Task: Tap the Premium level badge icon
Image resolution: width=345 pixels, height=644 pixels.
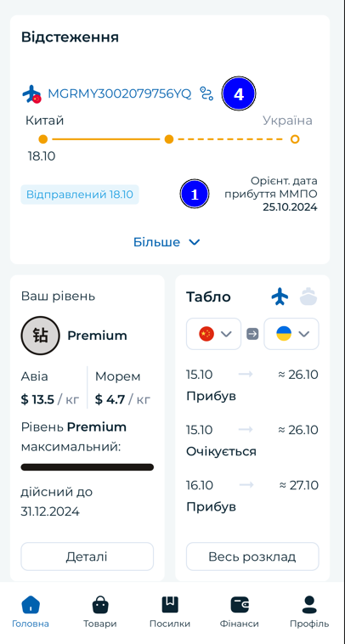Action: (x=40, y=336)
